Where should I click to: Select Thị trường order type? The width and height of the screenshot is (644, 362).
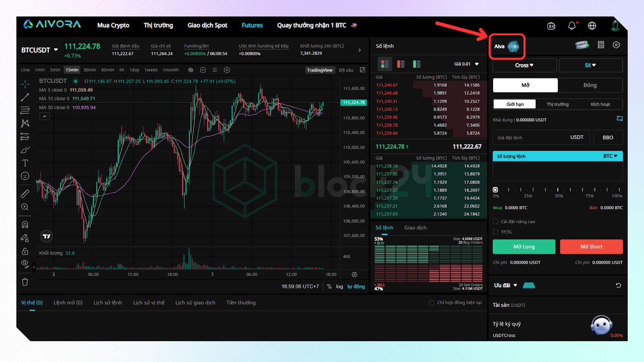click(557, 104)
